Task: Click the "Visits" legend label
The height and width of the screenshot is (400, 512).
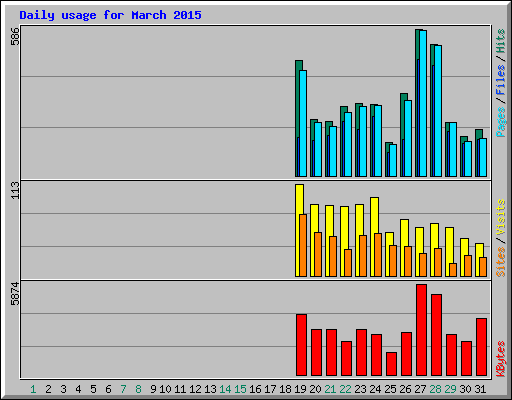Action: 501,217
